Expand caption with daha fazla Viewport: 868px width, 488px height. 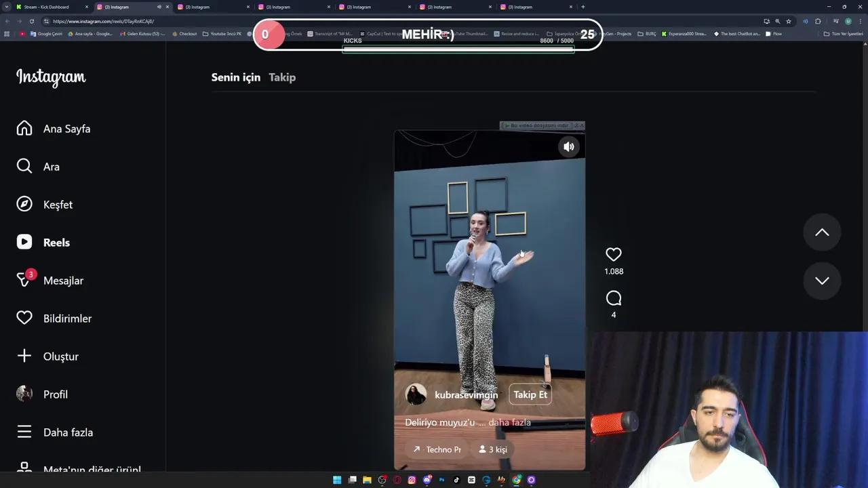(509, 422)
